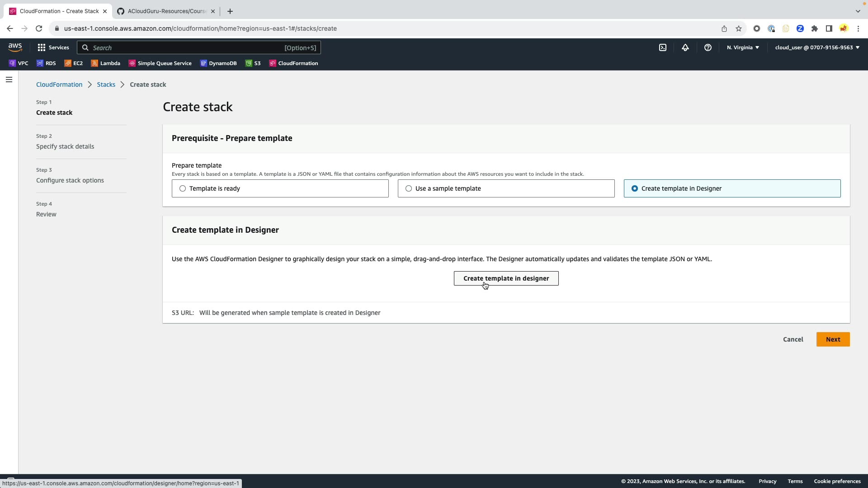Open AWS CloudShell icon in header

(x=662, y=47)
